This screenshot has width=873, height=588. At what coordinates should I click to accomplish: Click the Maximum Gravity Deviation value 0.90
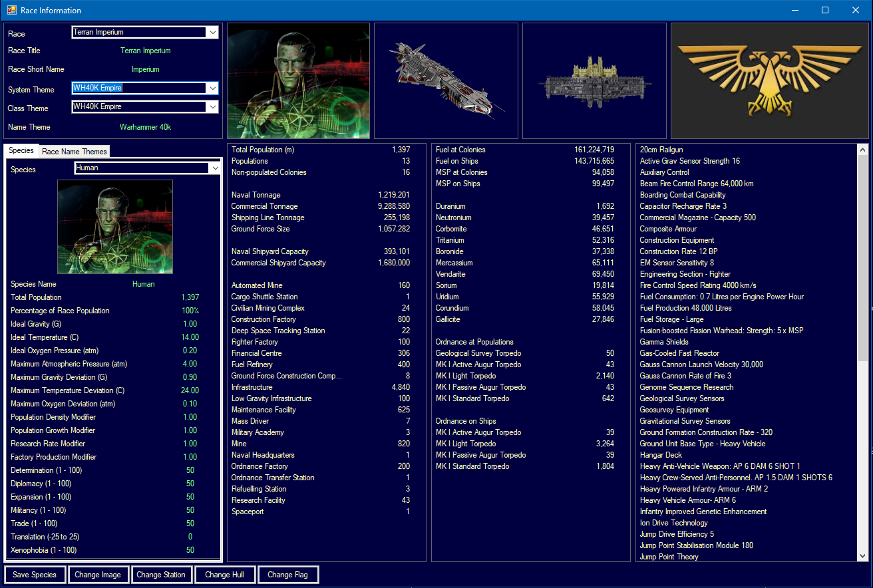190,377
